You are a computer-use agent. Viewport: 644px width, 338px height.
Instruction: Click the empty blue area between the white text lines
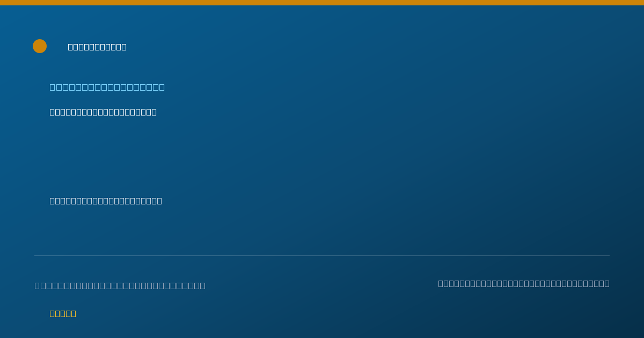(x=215, y=157)
